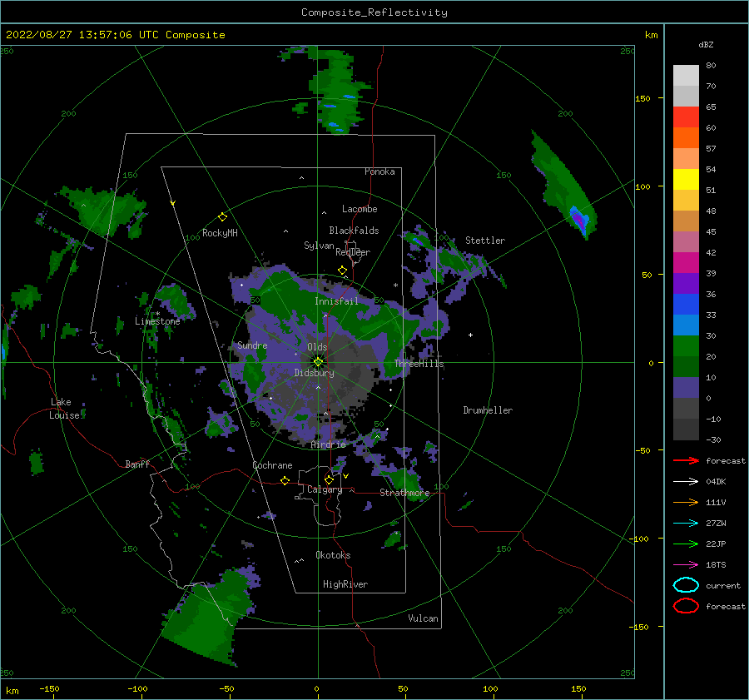
Task: Click the asterisk marker above Limestone
Action: click(157, 314)
